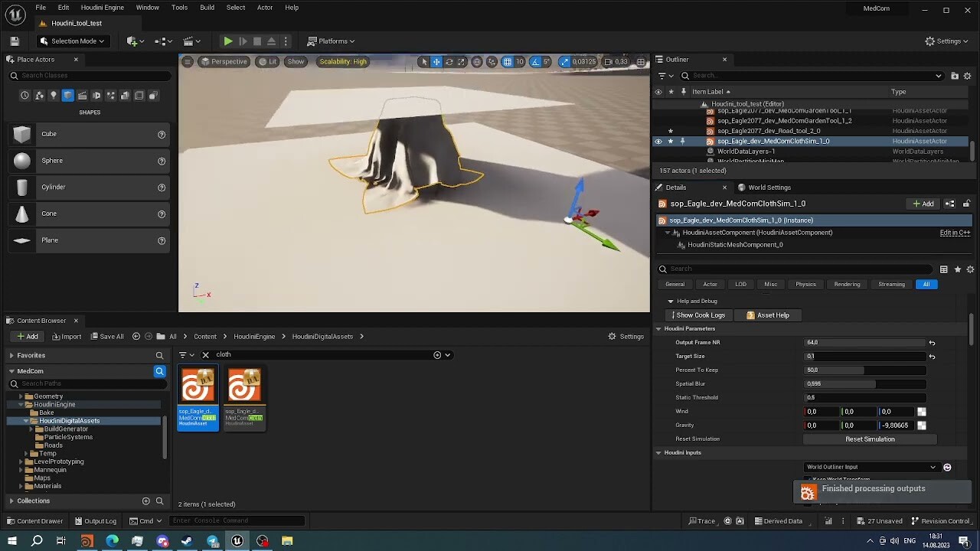Switch to the World Settings tab
This screenshot has height=551, width=980.
coord(763,187)
